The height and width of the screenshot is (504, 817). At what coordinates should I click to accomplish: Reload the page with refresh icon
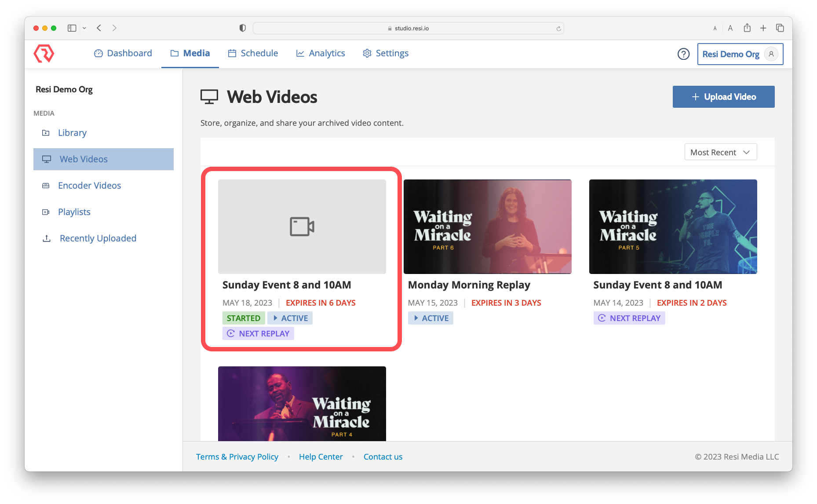click(x=558, y=29)
